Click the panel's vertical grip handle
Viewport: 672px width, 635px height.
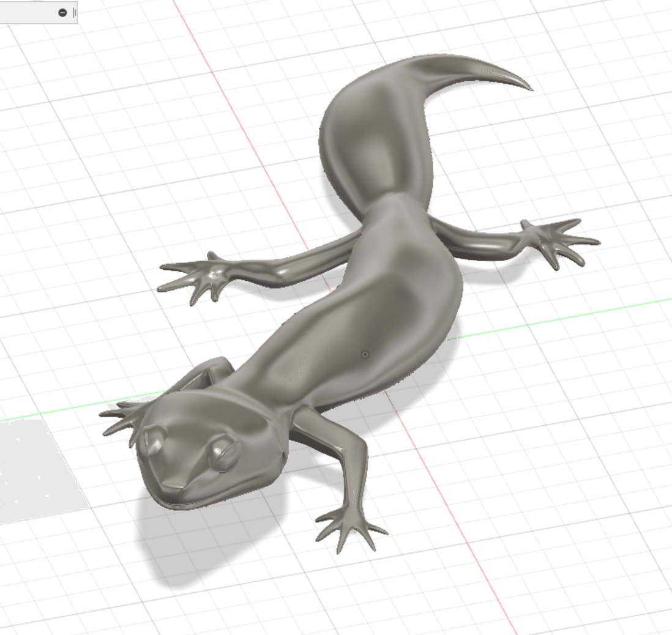click(x=75, y=13)
